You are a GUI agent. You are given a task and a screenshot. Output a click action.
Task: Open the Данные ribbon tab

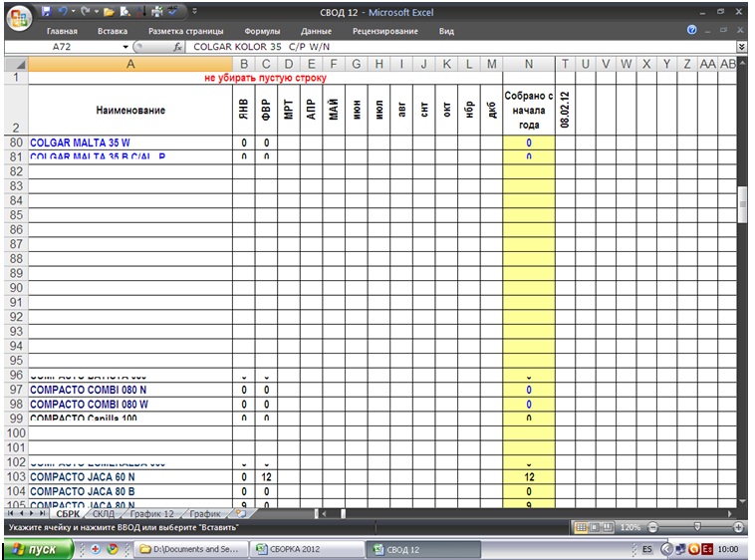click(x=316, y=31)
